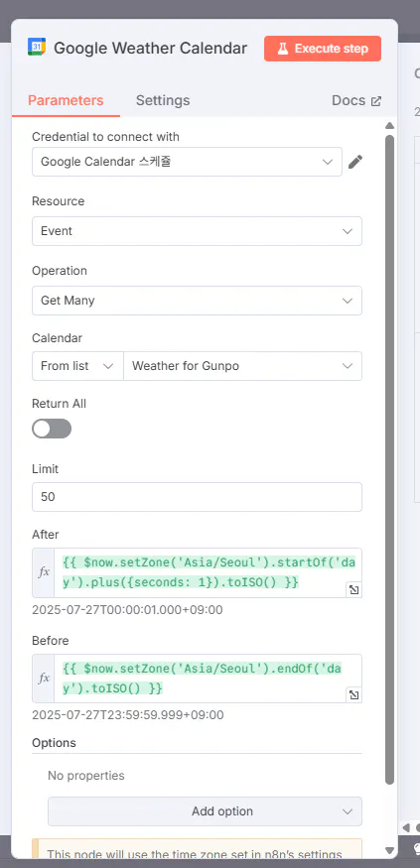Image resolution: width=420 pixels, height=868 pixels.
Task: Switch to the Settings tab
Action: 163,100
